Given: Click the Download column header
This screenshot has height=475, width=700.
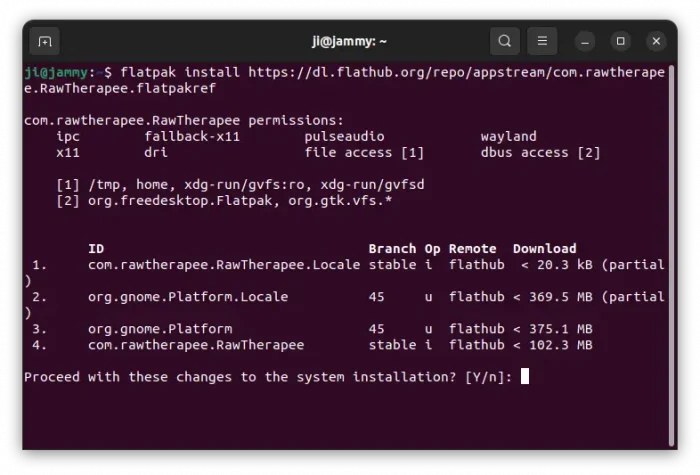Looking at the screenshot, I should 544,248.
